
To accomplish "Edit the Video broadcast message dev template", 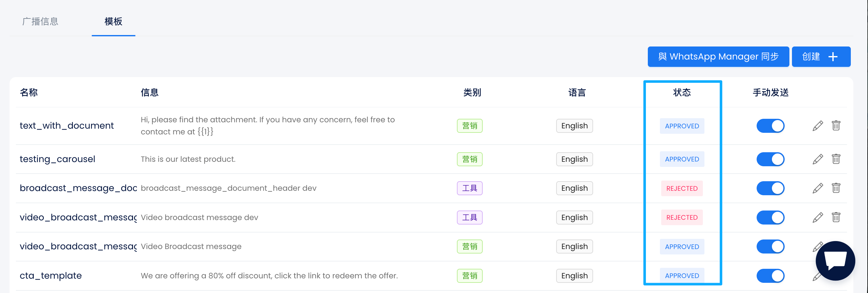I will click(817, 218).
